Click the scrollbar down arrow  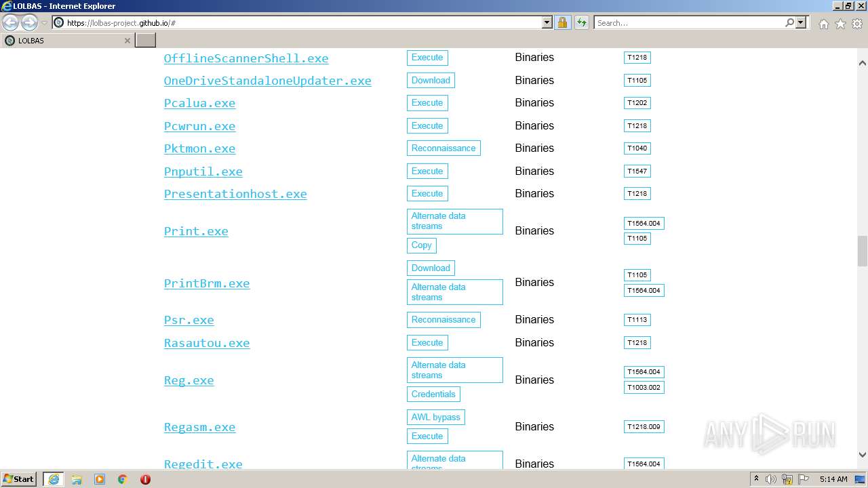click(x=863, y=455)
